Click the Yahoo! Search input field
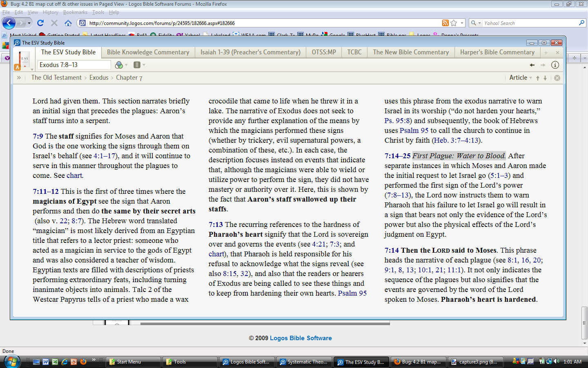Viewport: 588px width, 368px height. [530, 23]
